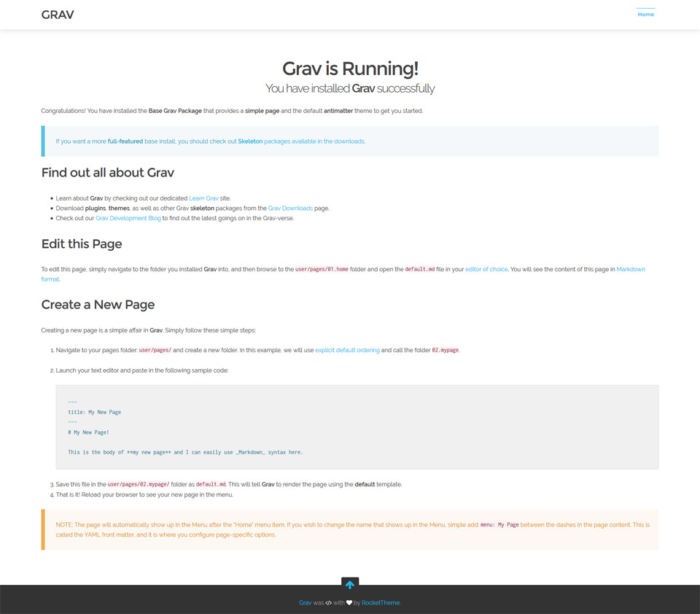The width and height of the screenshot is (700, 614).
Task: Click 'This is the body of' code line
Action: pyautogui.click(x=185, y=452)
